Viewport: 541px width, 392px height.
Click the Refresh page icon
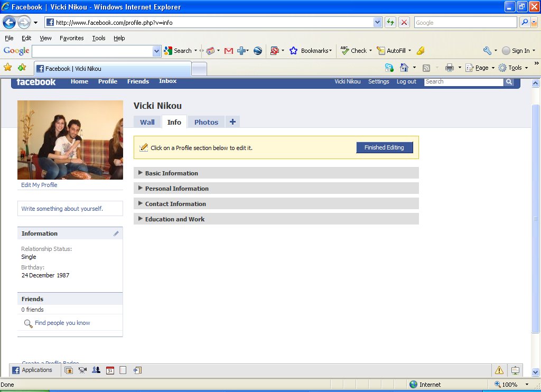tap(390, 22)
